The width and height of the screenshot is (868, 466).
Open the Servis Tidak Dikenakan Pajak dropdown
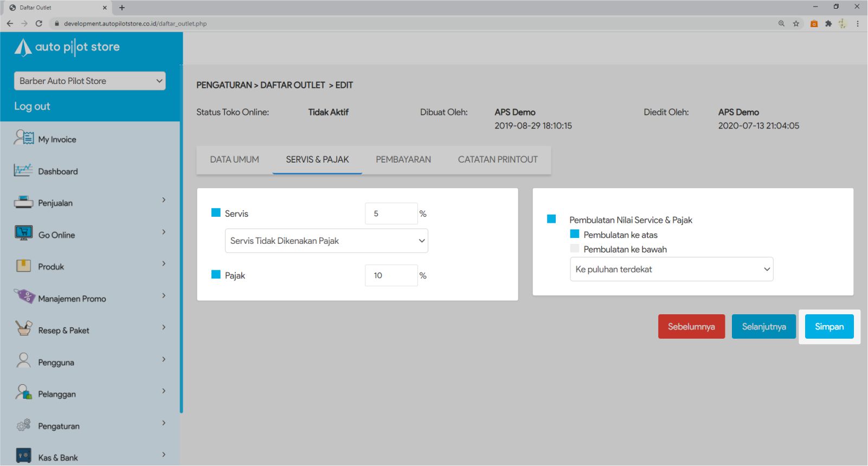point(326,241)
